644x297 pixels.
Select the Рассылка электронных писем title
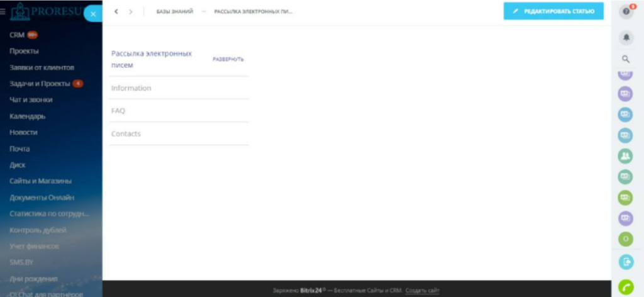pyautogui.click(x=152, y=59)
